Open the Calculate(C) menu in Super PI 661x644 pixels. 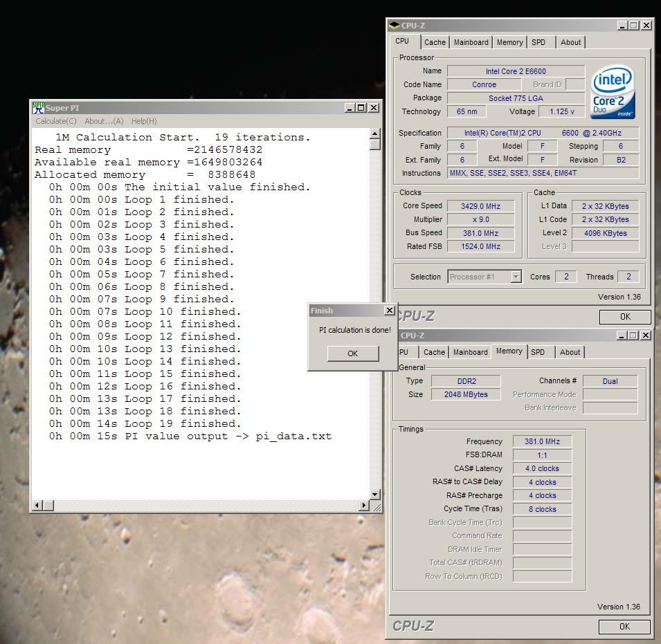pos(55,121)
